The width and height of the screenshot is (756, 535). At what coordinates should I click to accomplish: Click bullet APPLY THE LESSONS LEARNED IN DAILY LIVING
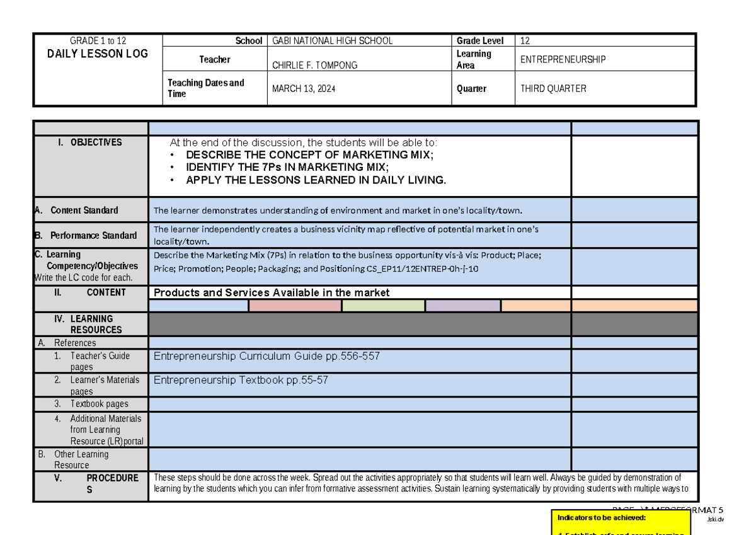pyautogui.click(x=316, y=180)
